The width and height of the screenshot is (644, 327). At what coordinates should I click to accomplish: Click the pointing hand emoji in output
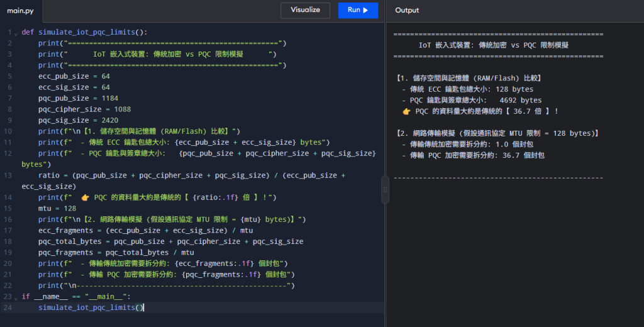pyautogui.click(x=406, y=111)
